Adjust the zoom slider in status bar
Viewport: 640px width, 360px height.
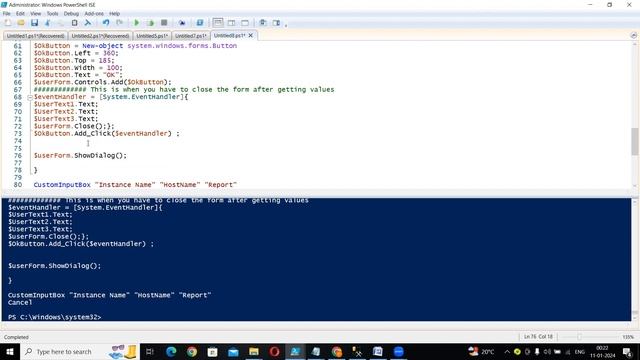tap(579, 337)
